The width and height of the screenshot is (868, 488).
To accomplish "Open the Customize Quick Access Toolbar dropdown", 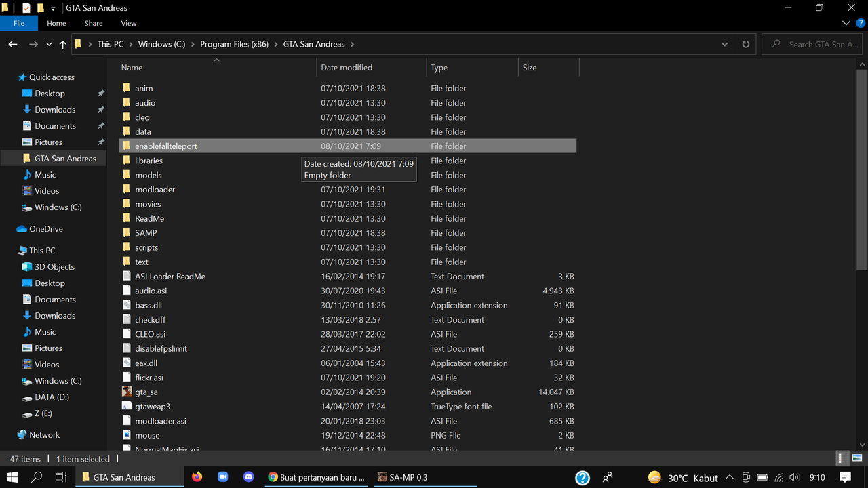I will [x=53, y=8].
